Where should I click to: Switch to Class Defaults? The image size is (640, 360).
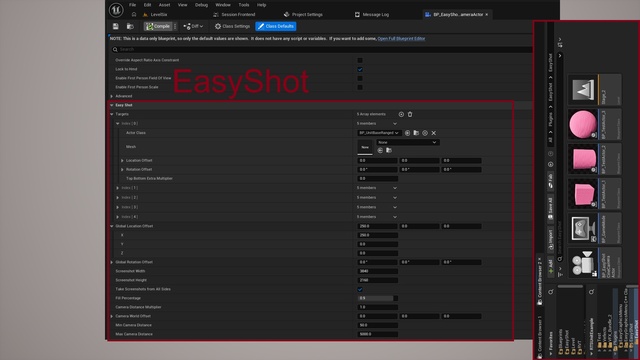[x=276, y=26]
